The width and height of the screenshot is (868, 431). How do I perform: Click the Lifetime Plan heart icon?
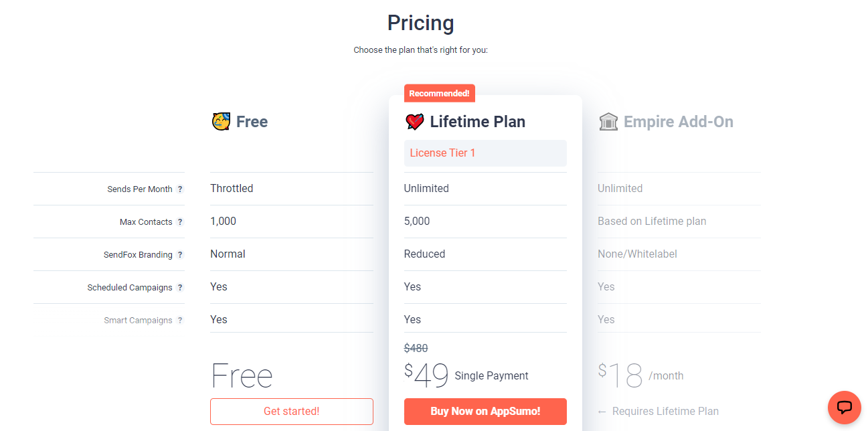pos(415,122)
